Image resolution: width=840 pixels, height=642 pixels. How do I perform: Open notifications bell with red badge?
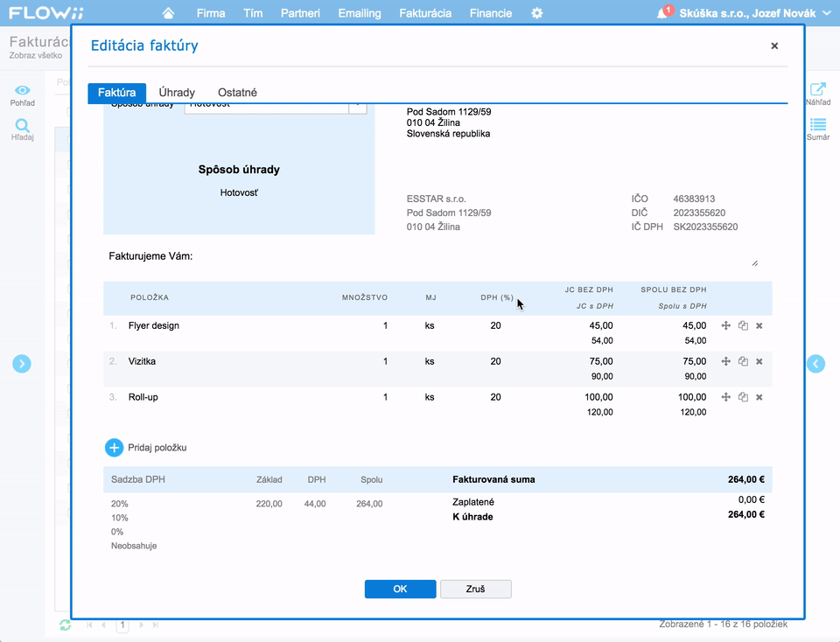663,13
